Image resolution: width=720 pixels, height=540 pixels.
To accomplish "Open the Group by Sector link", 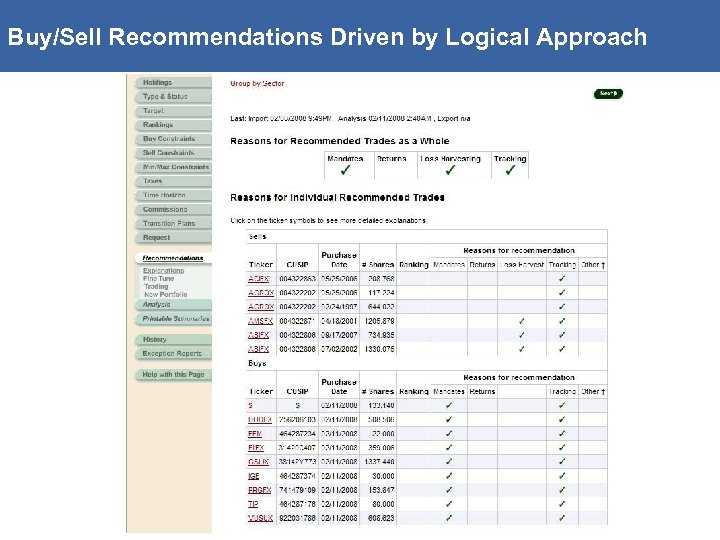I will 257,84.
